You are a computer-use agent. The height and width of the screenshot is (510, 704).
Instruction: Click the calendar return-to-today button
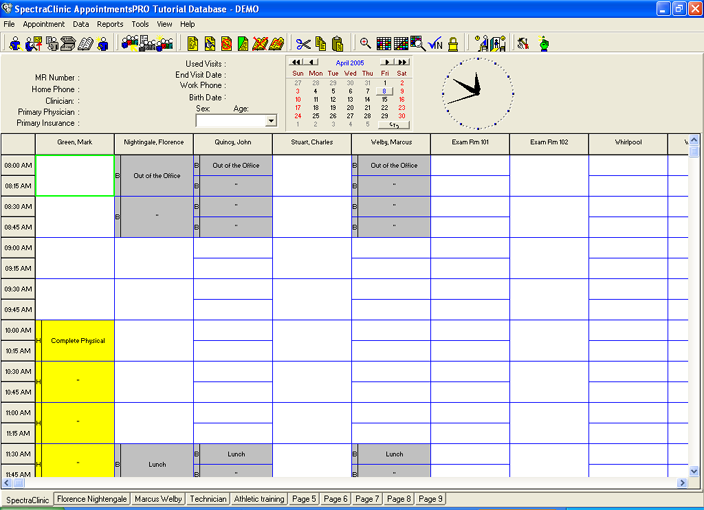pyautogui.click(x=394, y=124)
